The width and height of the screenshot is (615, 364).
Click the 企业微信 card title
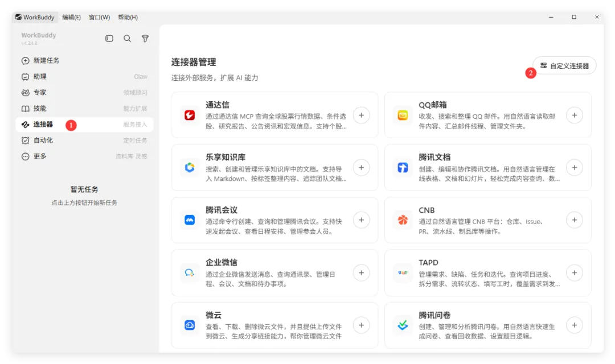point(222,262)
